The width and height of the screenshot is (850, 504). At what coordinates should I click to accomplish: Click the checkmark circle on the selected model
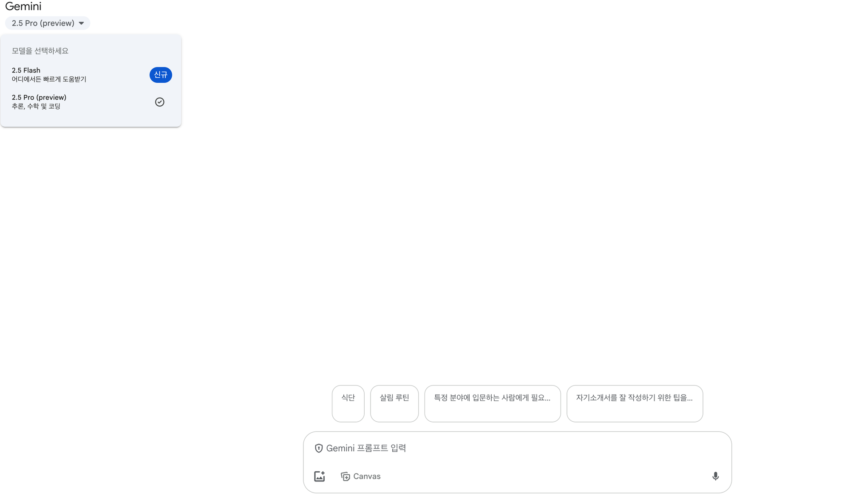click(160, 102)
